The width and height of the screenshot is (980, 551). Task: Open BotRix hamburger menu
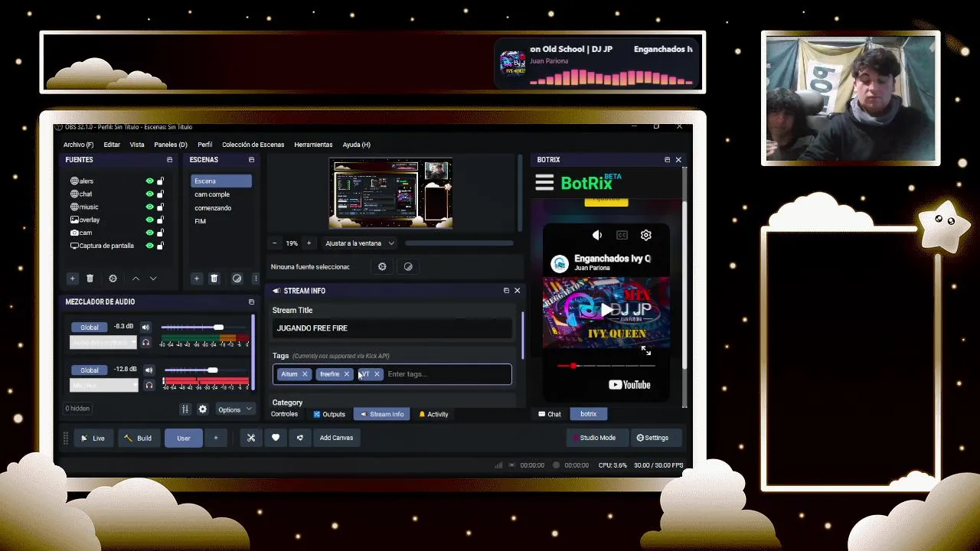point(544,182)
